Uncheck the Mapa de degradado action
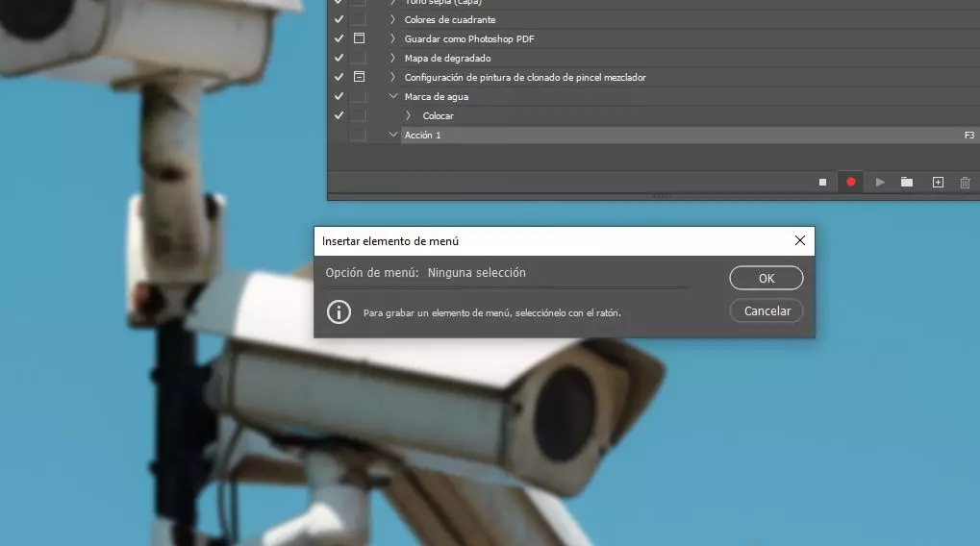 point(339,58)
